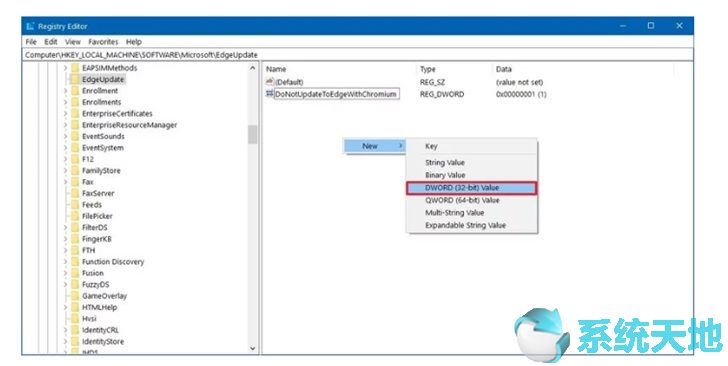Click the REG_DWORD type cell
Viewport: 728px width, 366px height.
coord(442,94)
